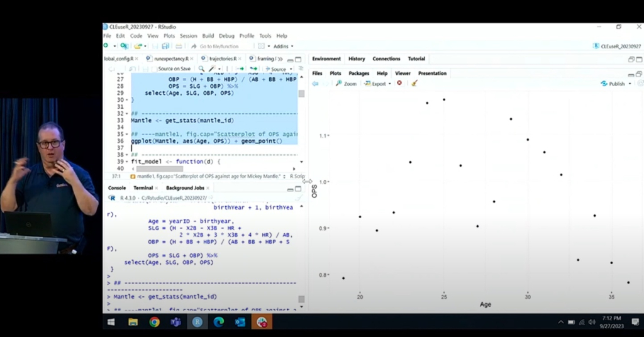The image size is (644, 337).
Task: Click the workspace panes grid icon
Action: pyautogui.click(x=261, y=46)
